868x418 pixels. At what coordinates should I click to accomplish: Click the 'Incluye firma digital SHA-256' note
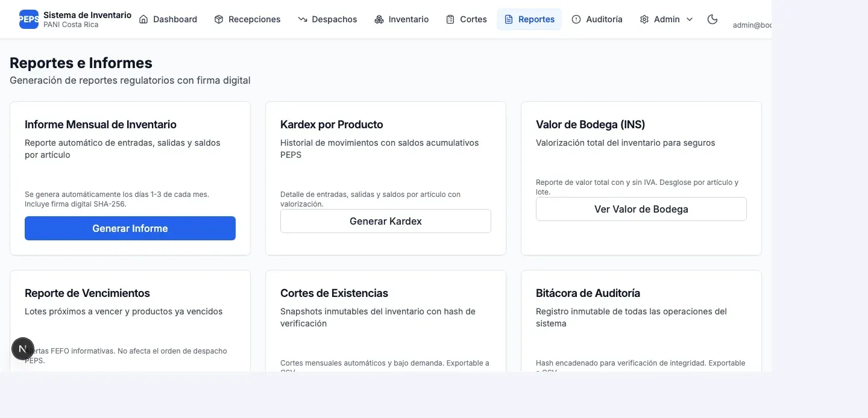click(75, 204)
